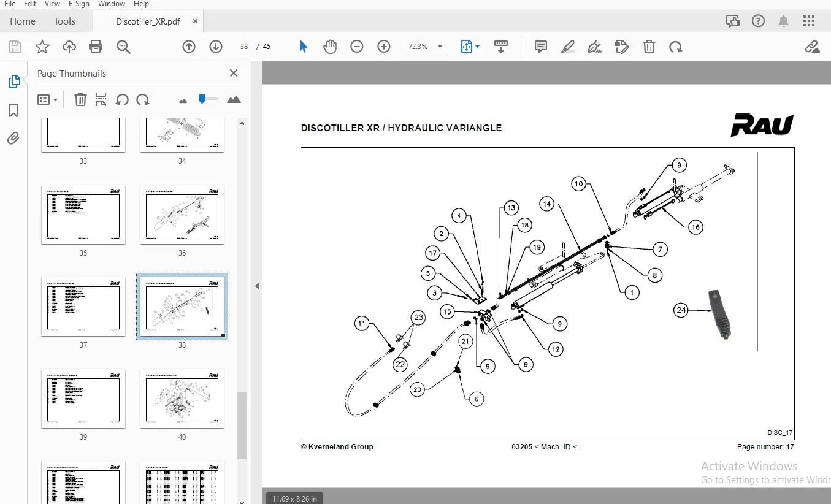Open the Page Thumbnails sidebar icon
The height and width of the screenshot is (504, 831).
tap(13, 82)
